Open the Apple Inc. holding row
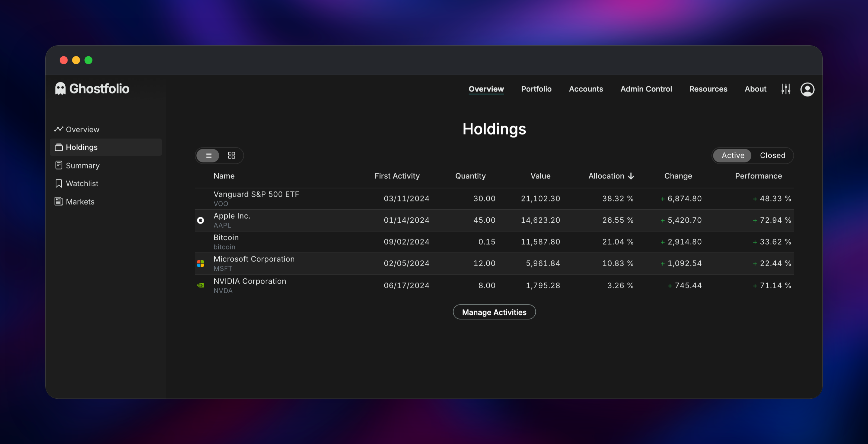Screen dimensions: 868x444 pyautogui.click(x=494, y=220)
